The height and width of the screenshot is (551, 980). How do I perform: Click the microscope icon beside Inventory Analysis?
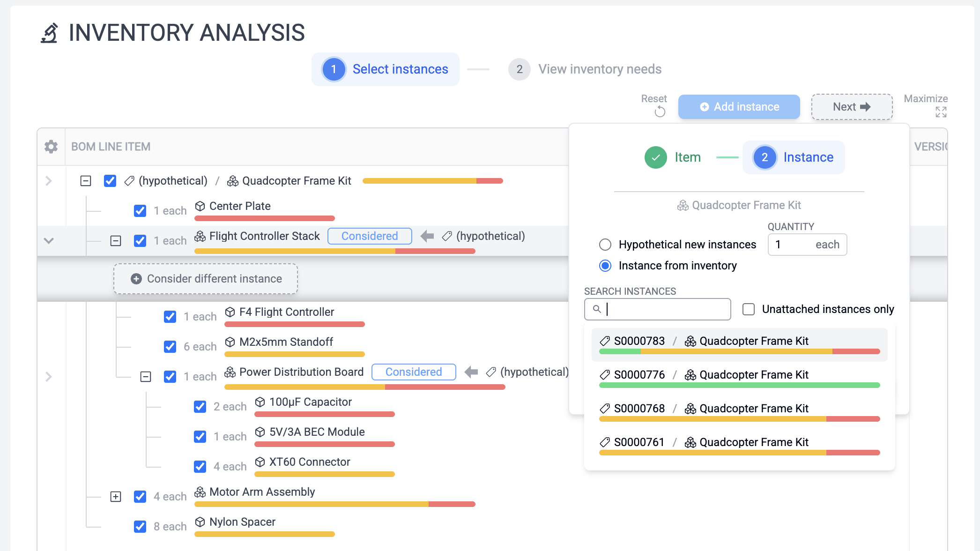(49, 33)
